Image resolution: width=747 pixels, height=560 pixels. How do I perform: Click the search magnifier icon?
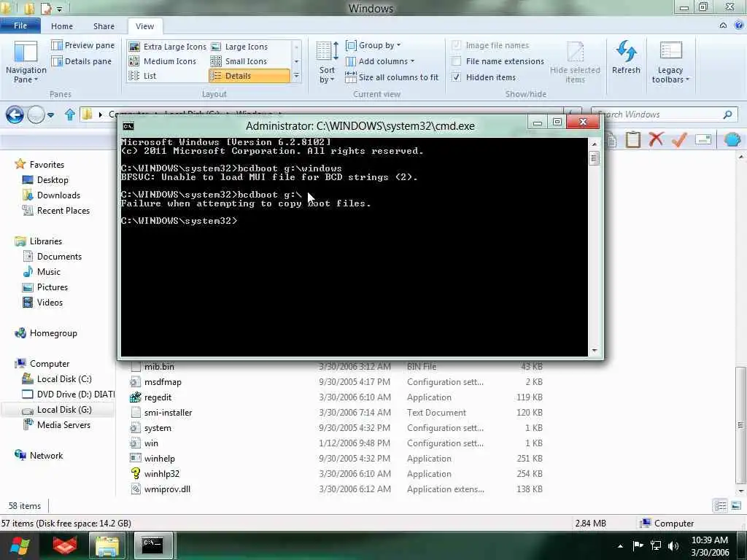pyautogui.click(x=727, y=114)
